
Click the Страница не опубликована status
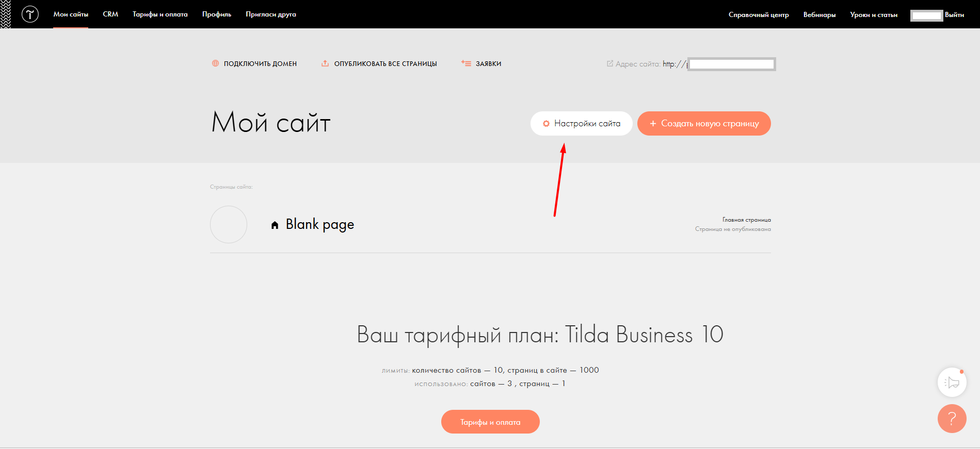pos(733,229)
